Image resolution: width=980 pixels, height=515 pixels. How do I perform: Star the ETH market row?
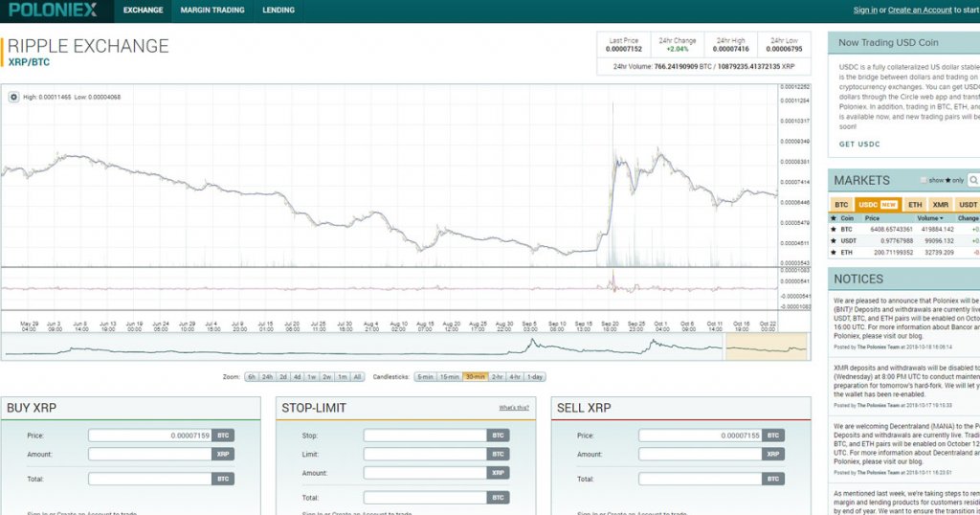pyautogui.click(x=833, y=253)
